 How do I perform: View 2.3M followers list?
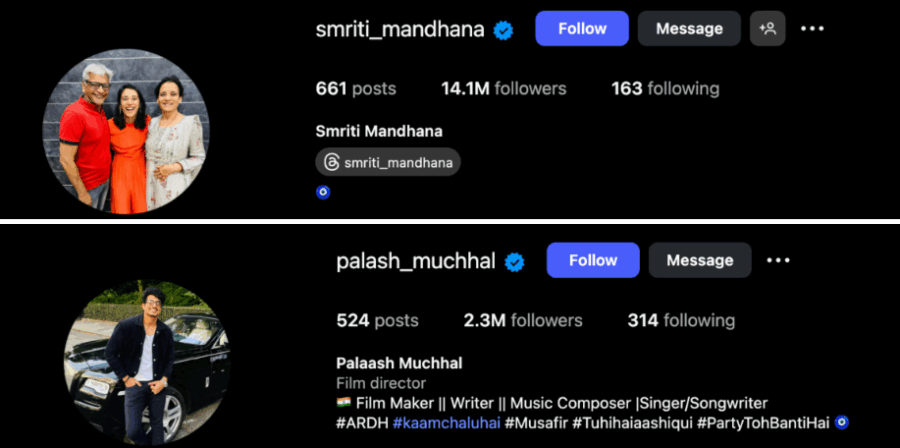(x=523, y=321)
